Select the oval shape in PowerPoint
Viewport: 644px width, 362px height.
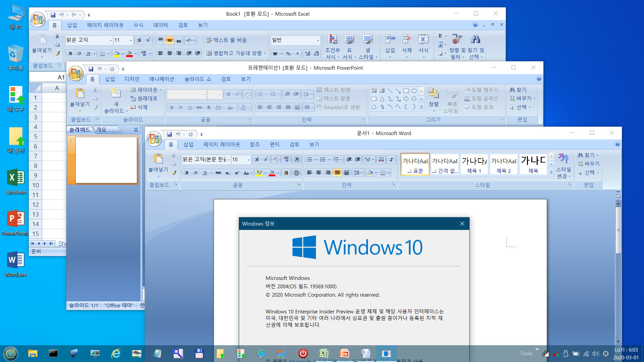pyautogui.click(x=414, y=91)
